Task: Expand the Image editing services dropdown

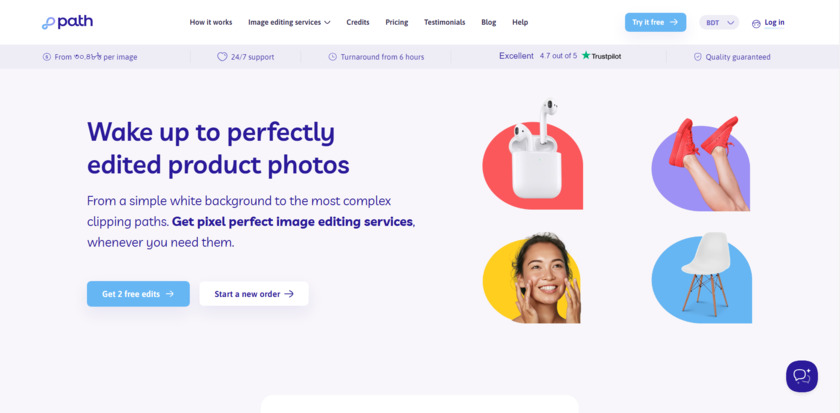Action: 289,22
